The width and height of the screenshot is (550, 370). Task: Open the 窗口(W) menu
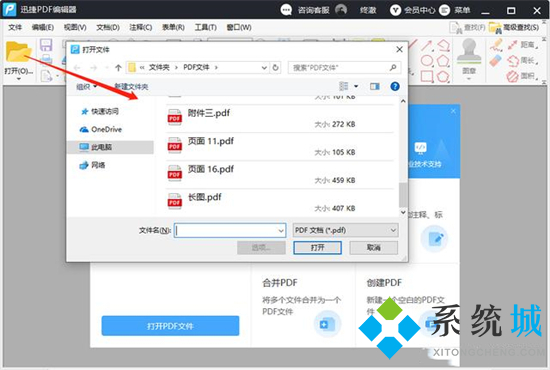239,27
